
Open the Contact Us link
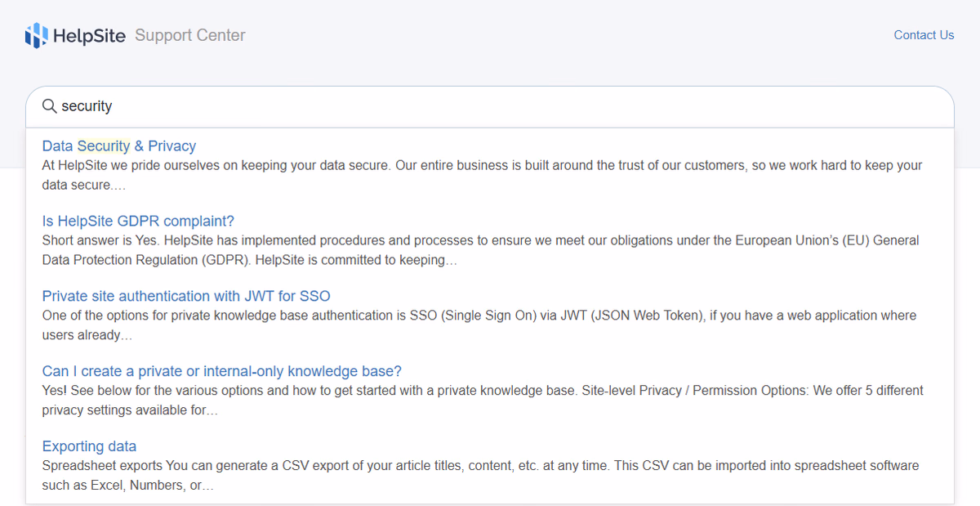pyautogui.click(x=924, y=35)
